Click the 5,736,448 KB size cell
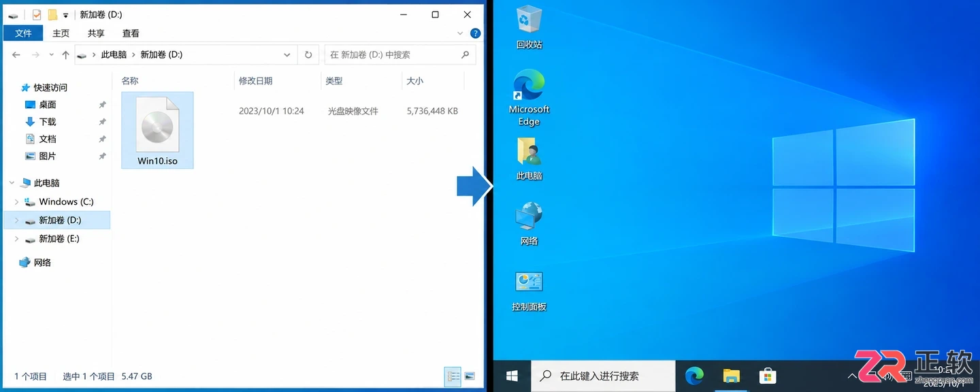 click(x=432, y=111)
